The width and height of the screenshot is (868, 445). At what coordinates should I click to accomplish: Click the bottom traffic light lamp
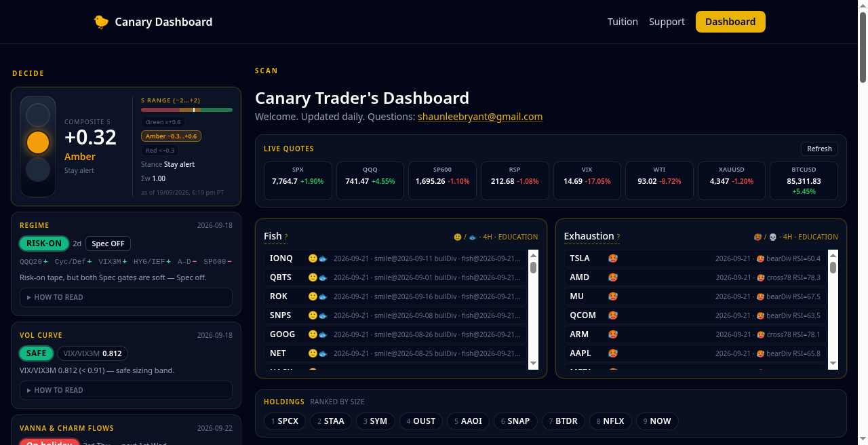click(38, 168)
